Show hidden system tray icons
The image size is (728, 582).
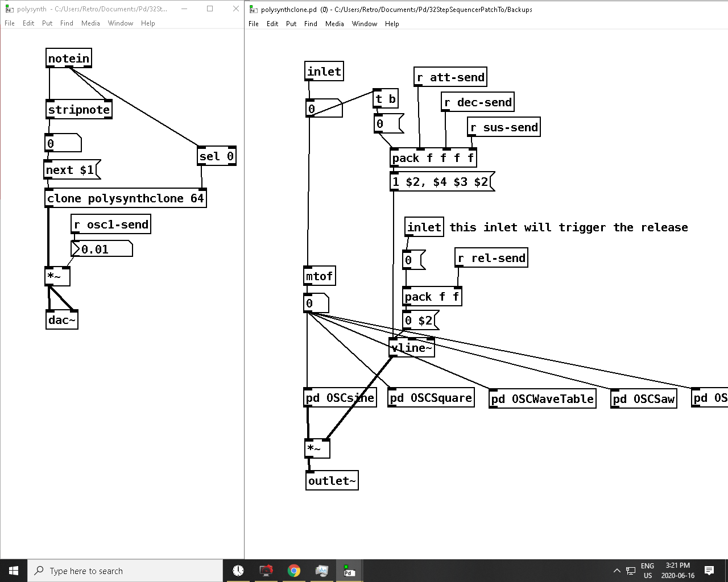click(x=617, y=571)
